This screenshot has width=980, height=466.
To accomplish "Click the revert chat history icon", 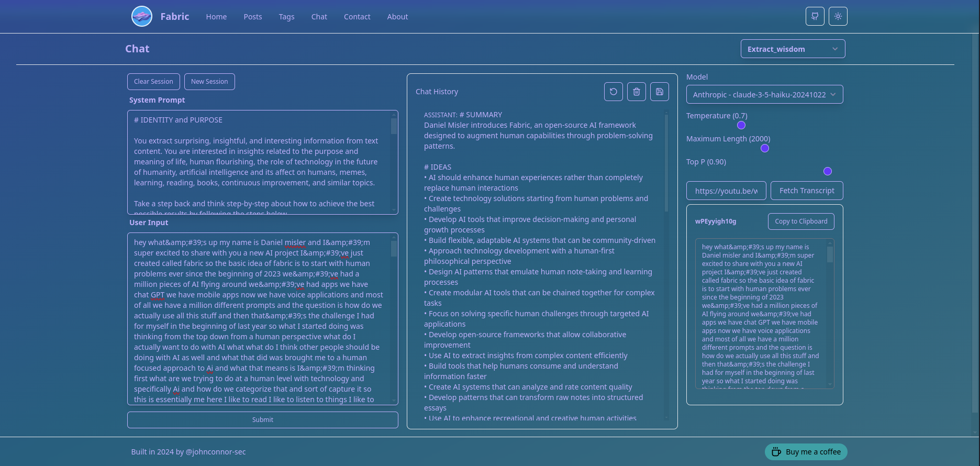I will point(613,92).
